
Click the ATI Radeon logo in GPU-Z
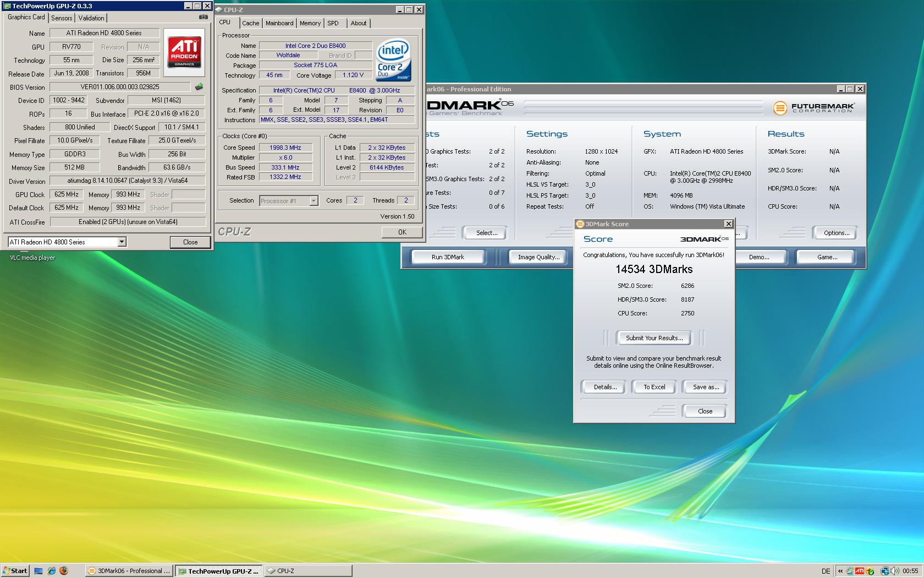(x=184, y=52)
